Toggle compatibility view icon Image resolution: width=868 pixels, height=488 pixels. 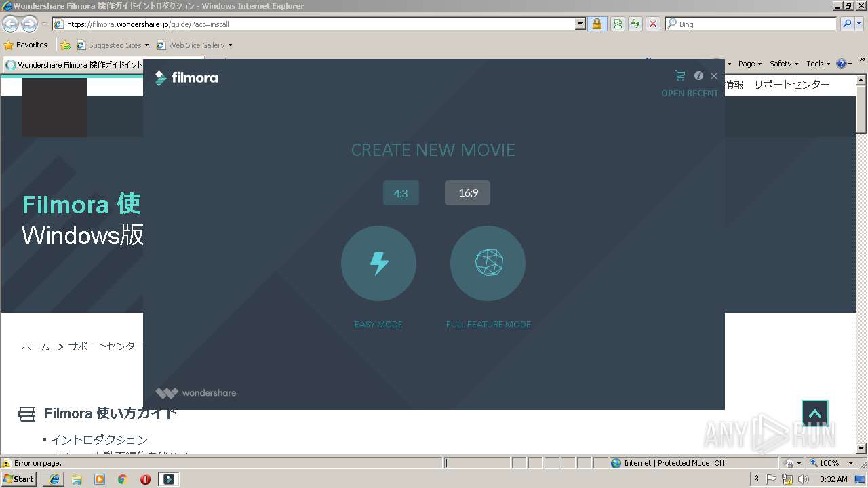tap(618, 24)
